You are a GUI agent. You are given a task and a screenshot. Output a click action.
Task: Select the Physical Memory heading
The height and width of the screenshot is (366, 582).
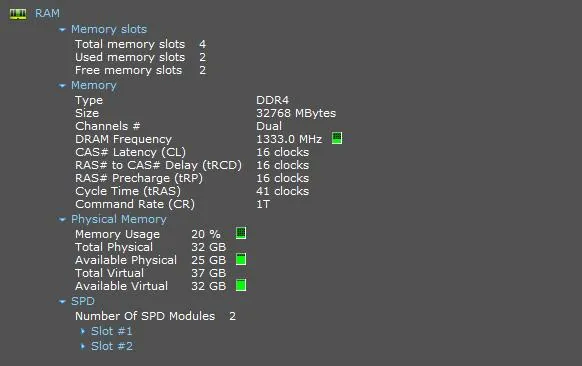[x=118, y=219]
